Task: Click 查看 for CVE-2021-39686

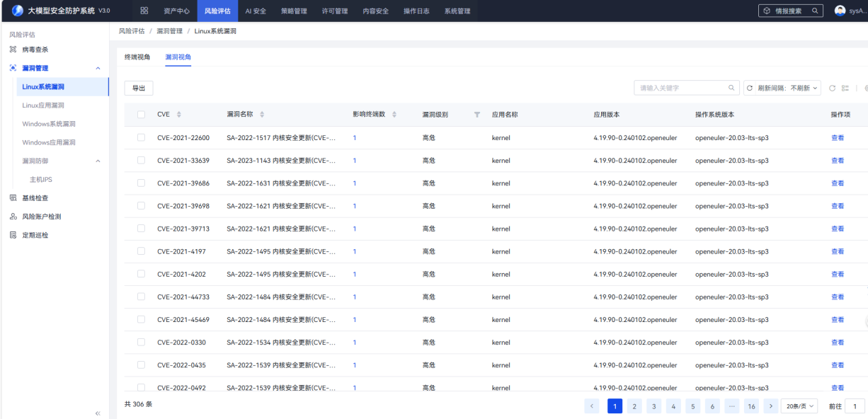Action: pos(838,183)
